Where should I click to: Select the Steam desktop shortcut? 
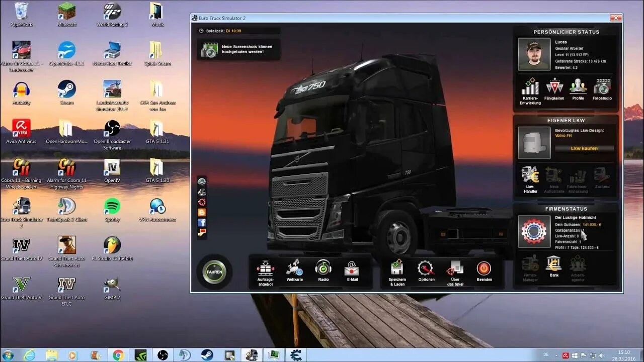(66, 93)
